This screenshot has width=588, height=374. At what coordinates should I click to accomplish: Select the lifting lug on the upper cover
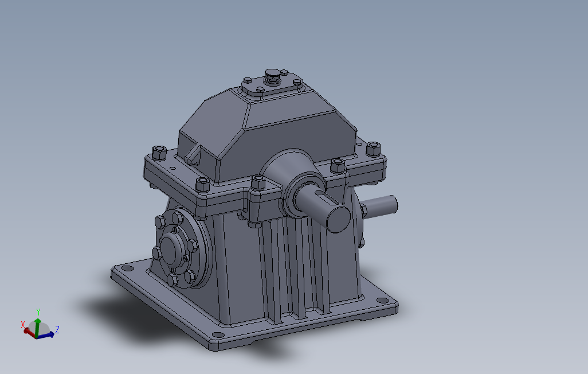193,155
